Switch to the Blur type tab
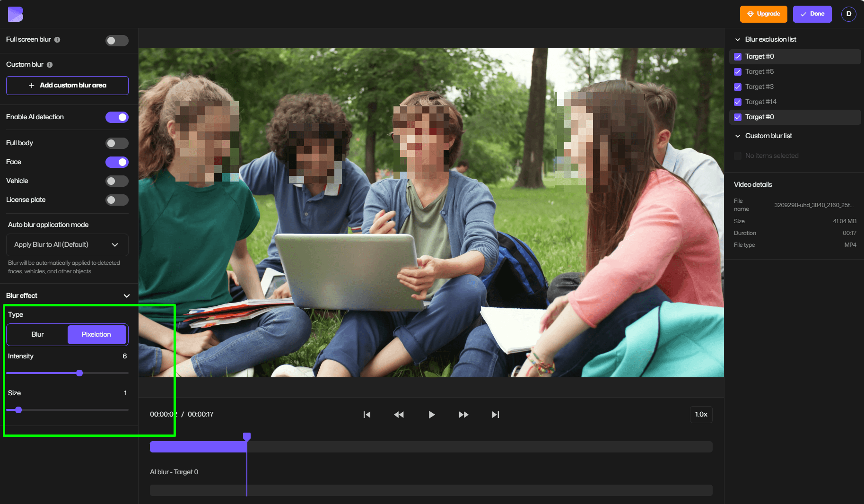The width and height of the screenshot is (864, 504). [x=37, y=334]
